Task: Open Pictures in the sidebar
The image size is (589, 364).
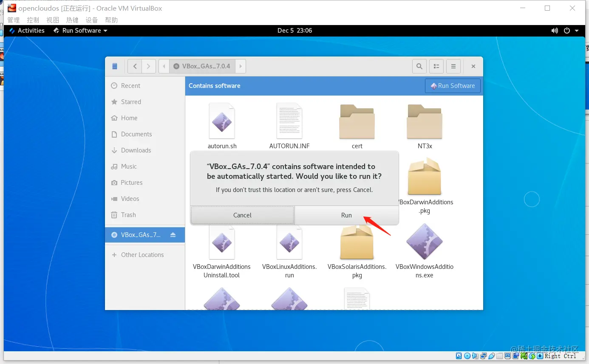Action: [x=145, y=183]
